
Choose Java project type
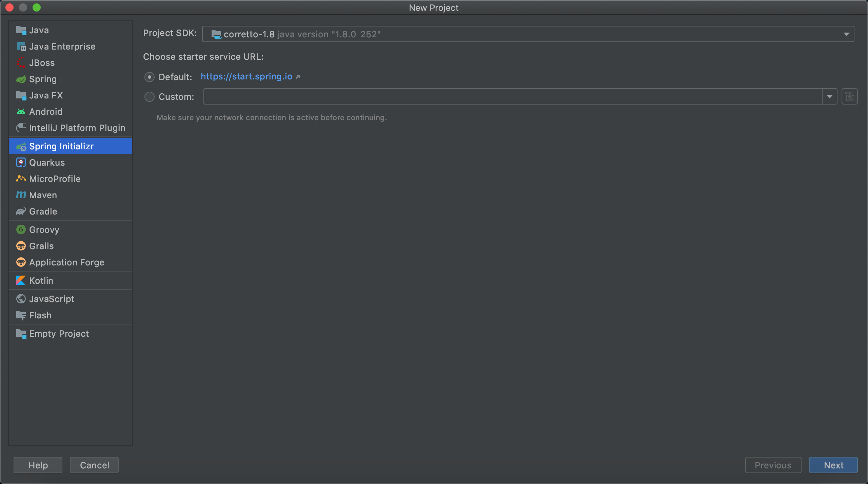(x=71, y=30)
